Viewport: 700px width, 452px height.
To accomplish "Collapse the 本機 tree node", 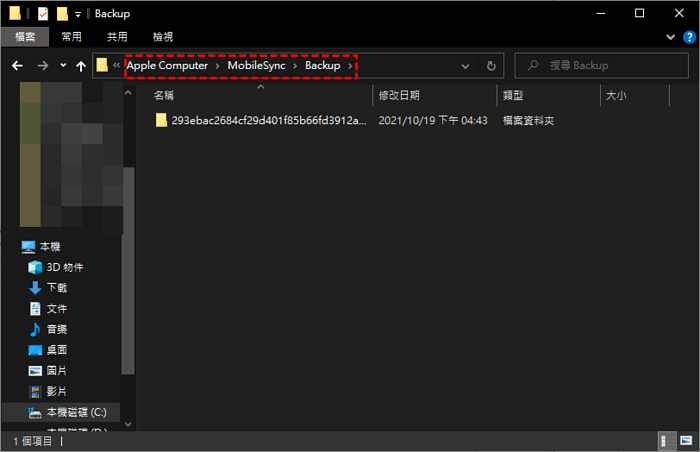I will [x=11, y=247].
